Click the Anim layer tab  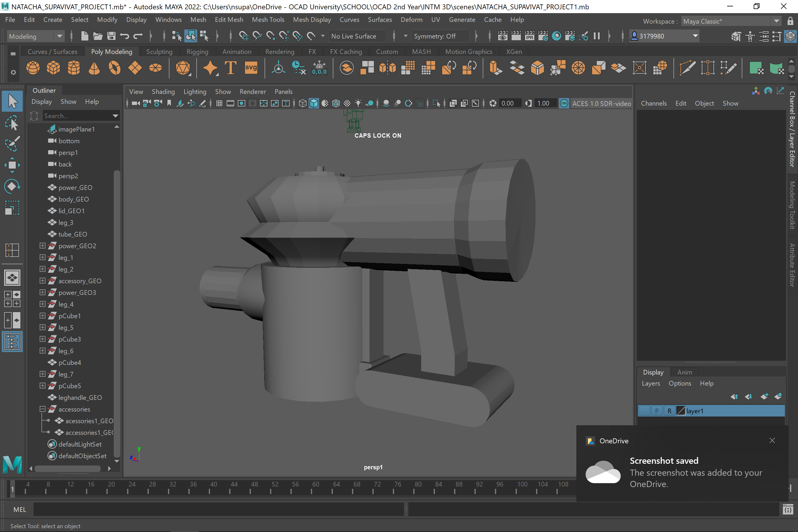pos(684,372)
